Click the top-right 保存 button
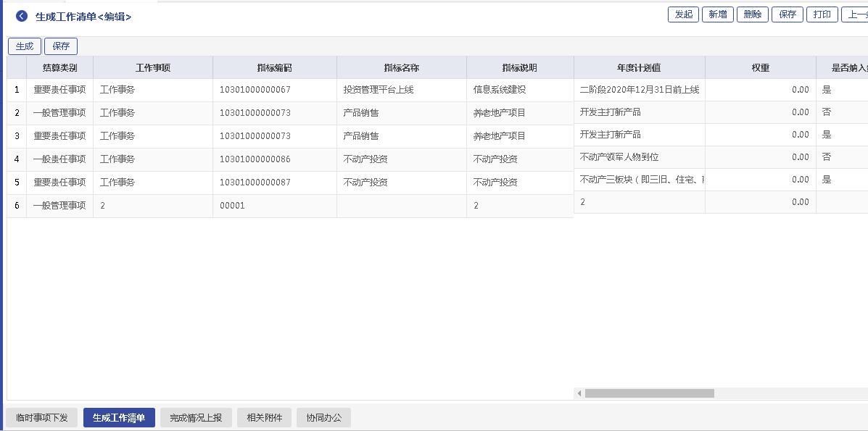 point(788,14)
